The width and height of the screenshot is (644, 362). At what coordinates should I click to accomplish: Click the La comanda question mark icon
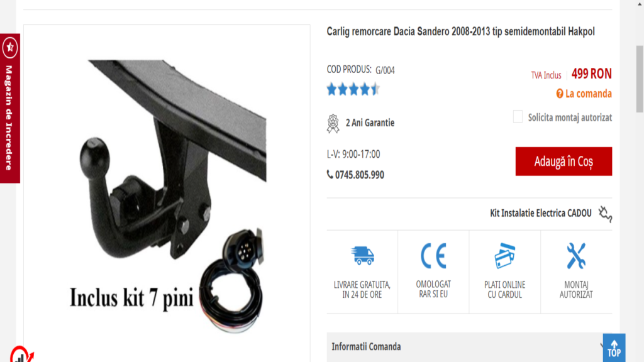559,94
